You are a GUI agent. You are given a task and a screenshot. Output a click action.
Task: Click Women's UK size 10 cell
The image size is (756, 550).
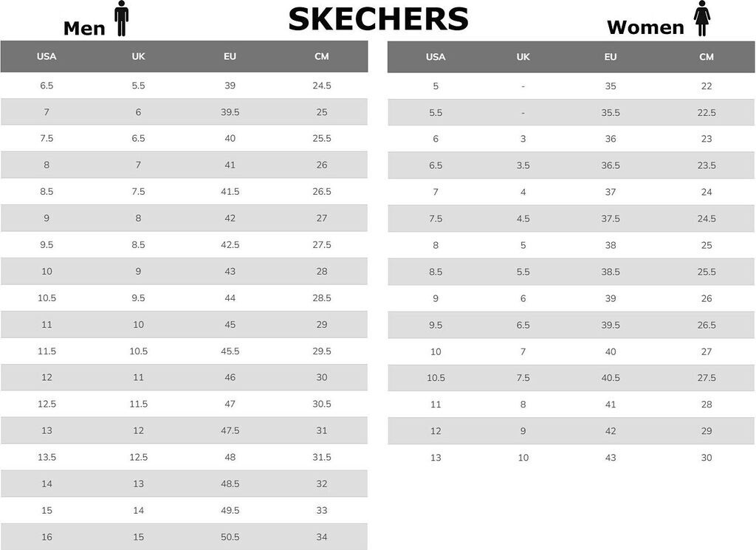coord(523,458)
